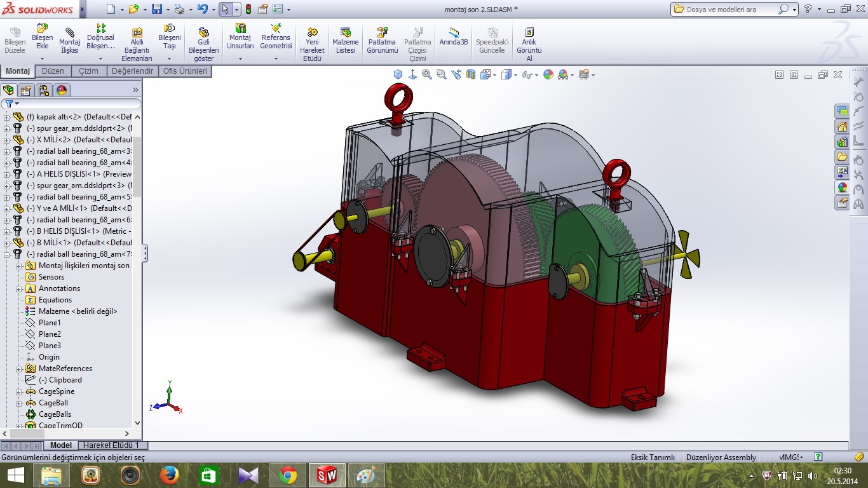Open the Malzeme Listesi bill of materials
The width and height of the screenshot is (868, 488).
pos(346,41)
